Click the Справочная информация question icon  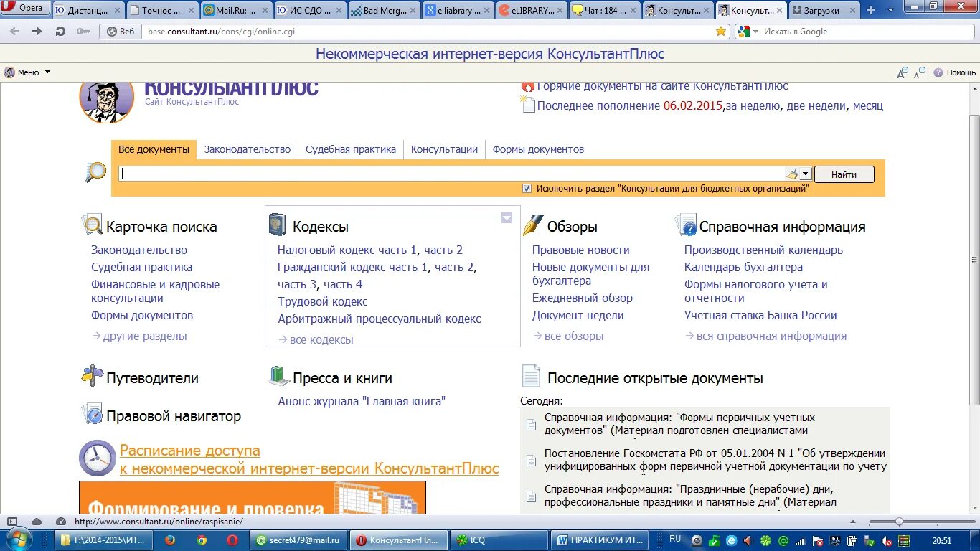point(686,225)
